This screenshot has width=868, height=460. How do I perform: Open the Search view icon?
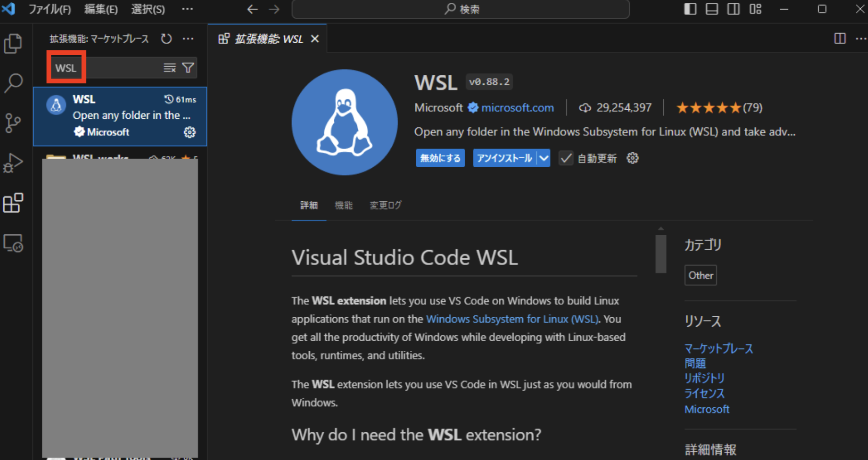click(x=13, y=83)
